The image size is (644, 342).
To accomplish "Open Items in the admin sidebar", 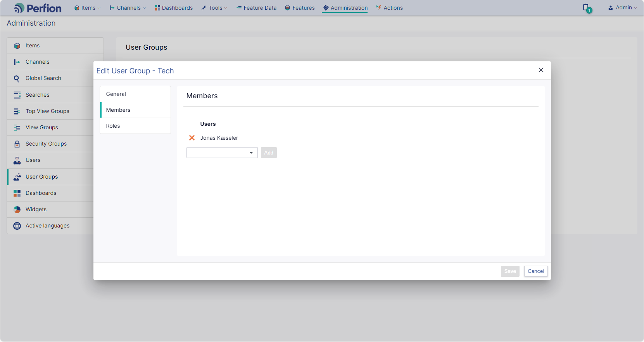I will (55, 46).
